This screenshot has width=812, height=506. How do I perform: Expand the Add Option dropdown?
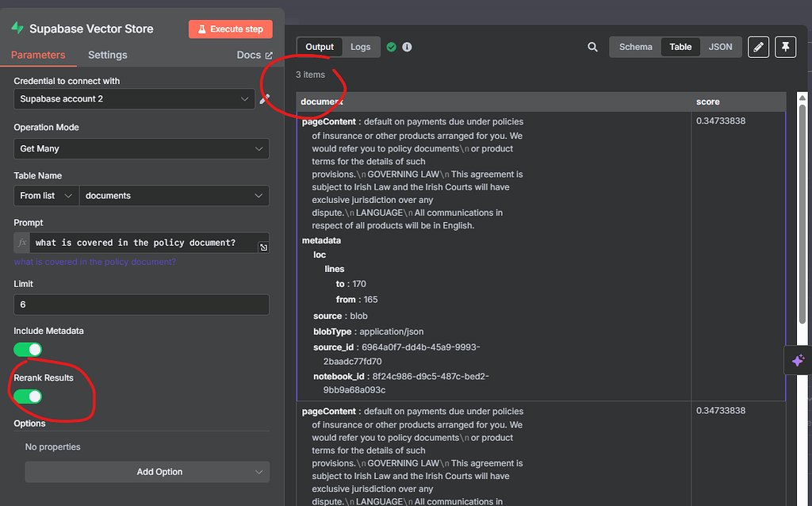point(147,472)
